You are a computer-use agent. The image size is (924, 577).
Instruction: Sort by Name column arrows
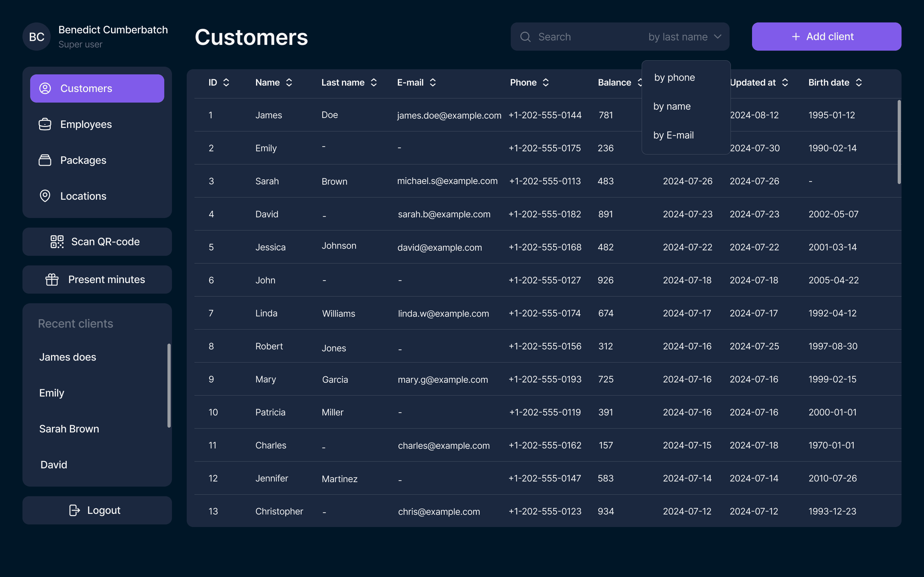pyautogui.click(x=289, y=82)
